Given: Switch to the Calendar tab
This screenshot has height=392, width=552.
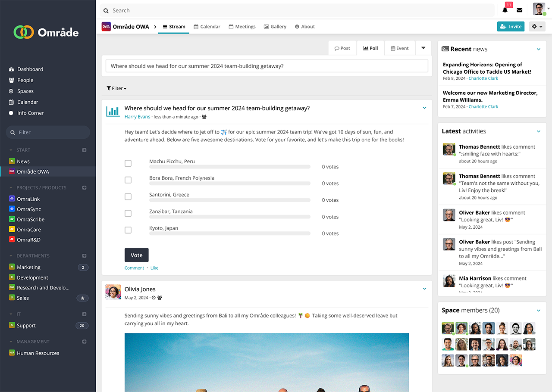Looking at the screenshot, I should pyautogui.click(x=207, y=27).
